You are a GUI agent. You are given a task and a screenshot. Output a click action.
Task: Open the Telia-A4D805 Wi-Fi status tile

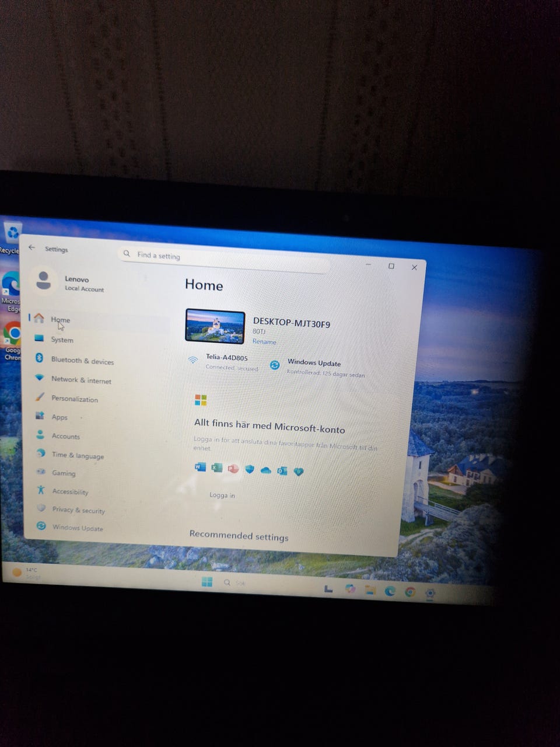tap(224, 362)
